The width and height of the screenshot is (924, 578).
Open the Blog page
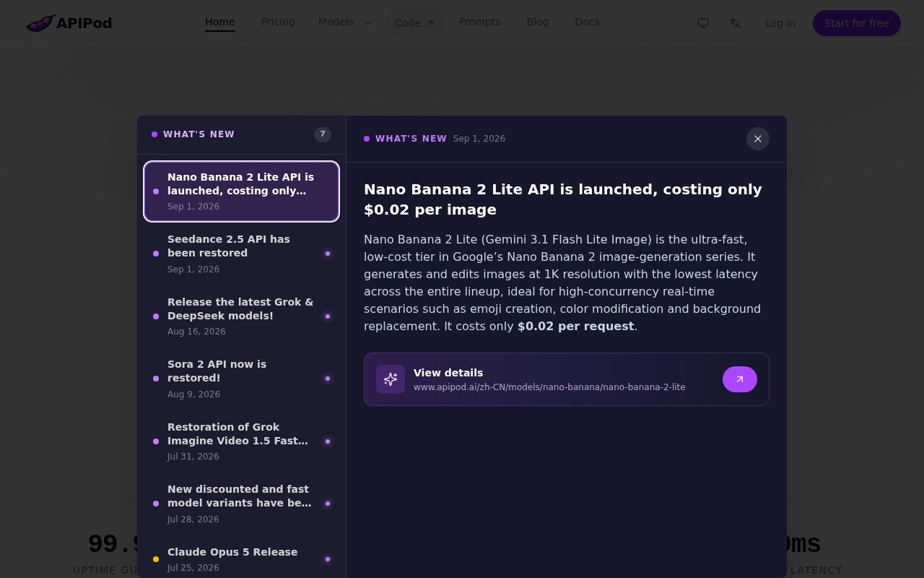pos(538,22)
